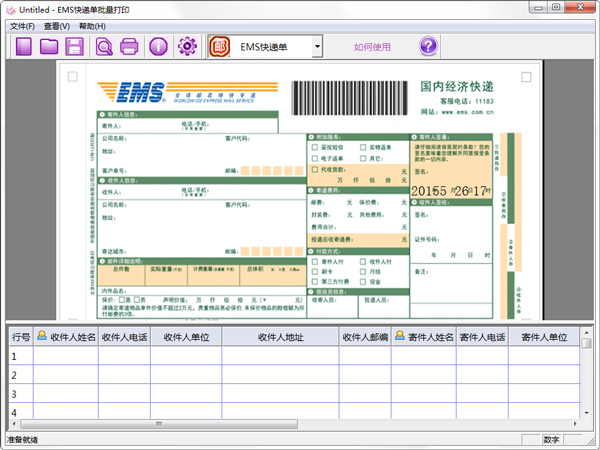
Task: Click the 数字 status bar indicator
Action: (551, 440)
